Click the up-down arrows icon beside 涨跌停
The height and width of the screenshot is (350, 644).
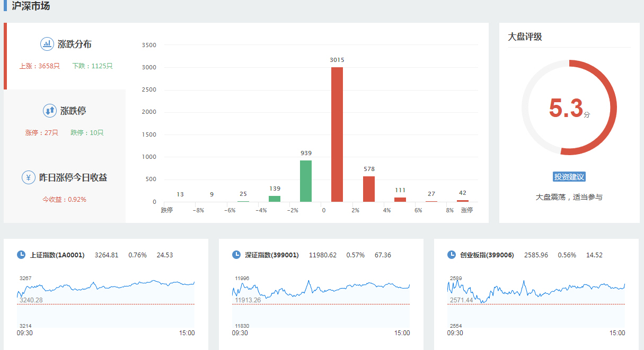(x=49, y=111)
